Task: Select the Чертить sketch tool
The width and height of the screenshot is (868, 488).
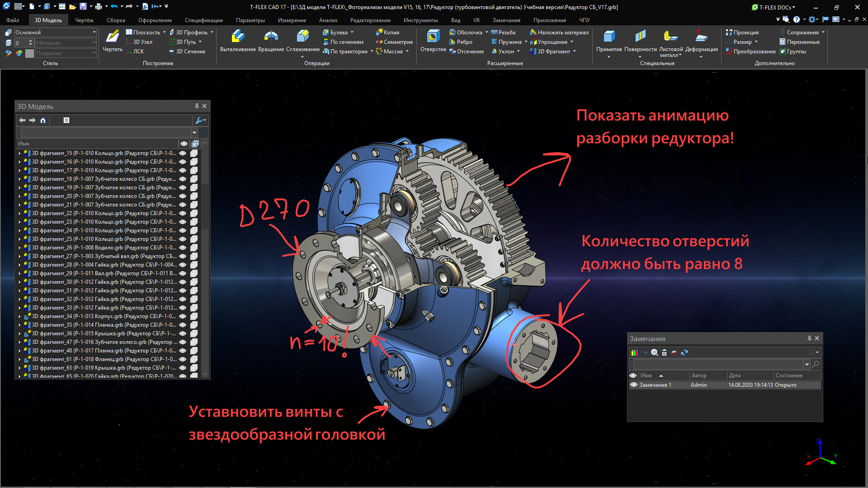Action: pos(112,41)
